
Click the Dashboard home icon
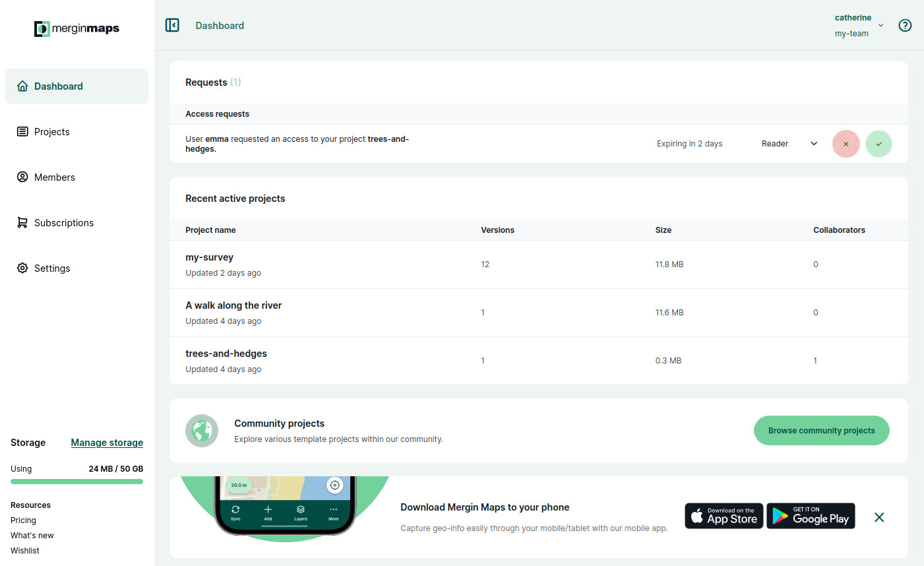tap(22, 86)
